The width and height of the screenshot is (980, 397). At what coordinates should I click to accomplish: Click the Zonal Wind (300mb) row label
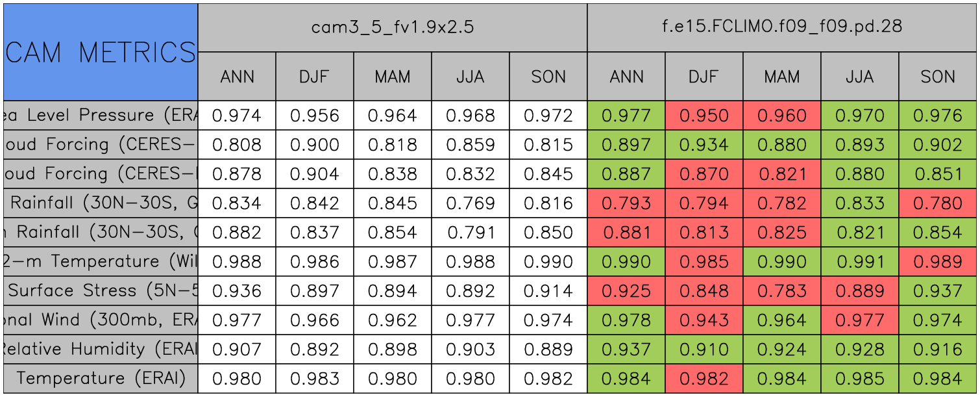(x=100, y=320)
